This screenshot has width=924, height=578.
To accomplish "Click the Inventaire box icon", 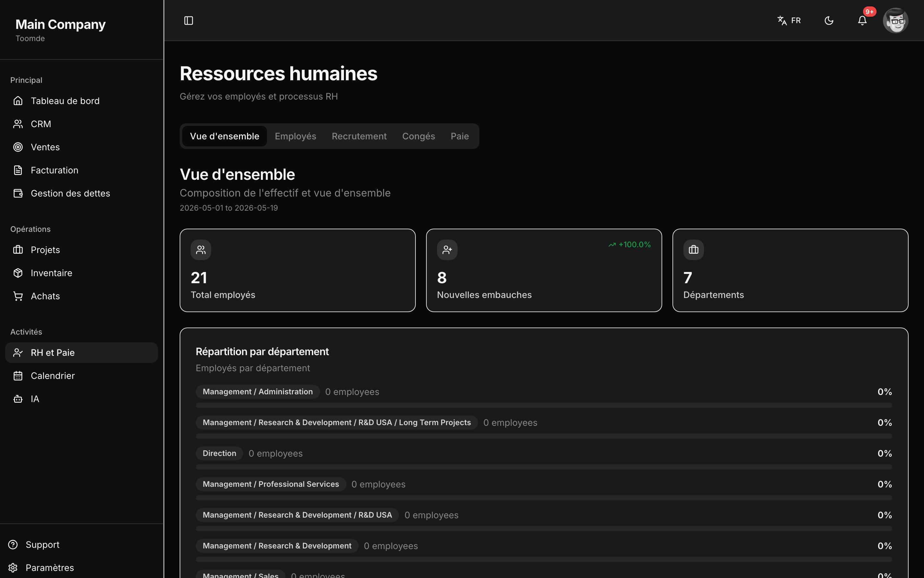I will (18, 273).
